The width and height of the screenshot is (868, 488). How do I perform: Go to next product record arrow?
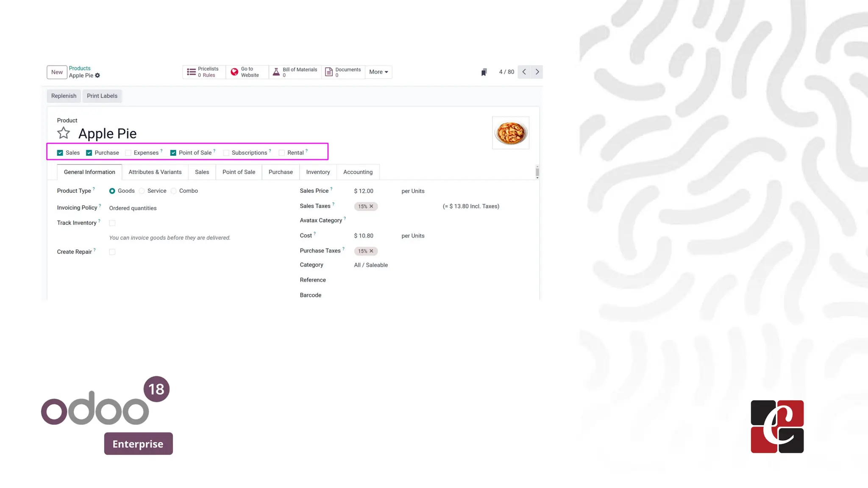537,72
